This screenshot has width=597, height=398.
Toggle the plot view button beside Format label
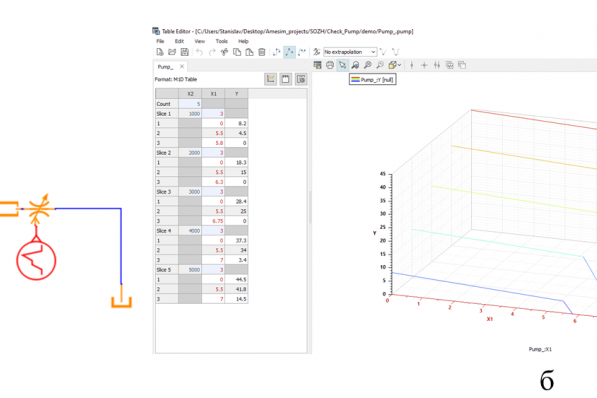coord(270,79)
